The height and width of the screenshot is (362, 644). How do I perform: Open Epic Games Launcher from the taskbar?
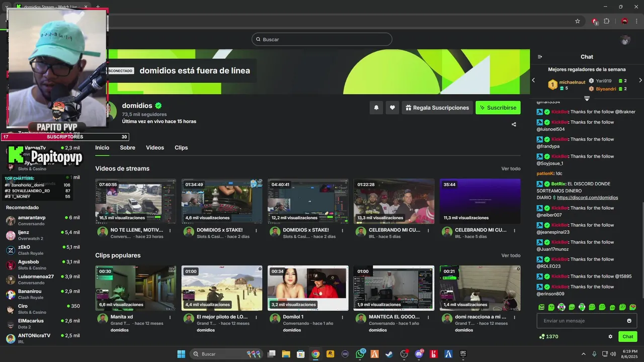[x=463, y=354]
